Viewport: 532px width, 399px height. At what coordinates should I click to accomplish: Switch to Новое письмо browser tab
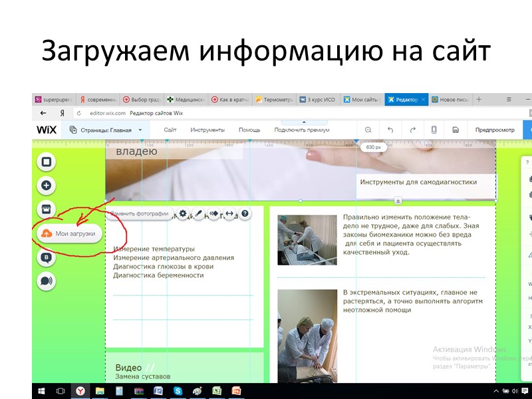pos(450,99)
